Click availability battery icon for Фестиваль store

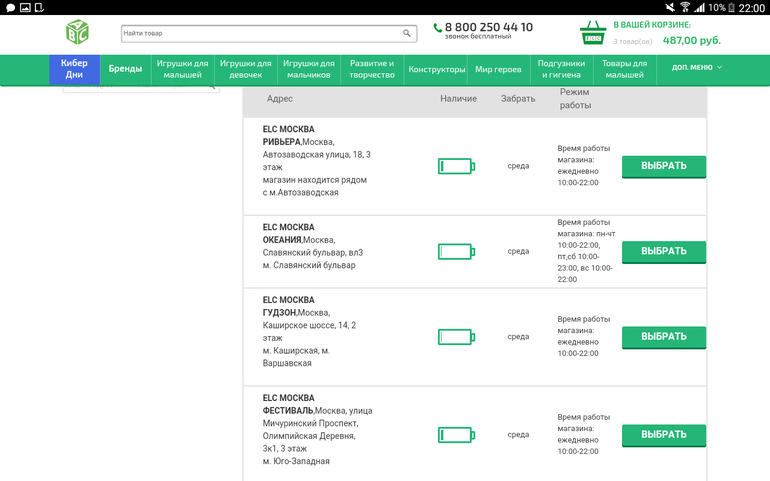456,435
